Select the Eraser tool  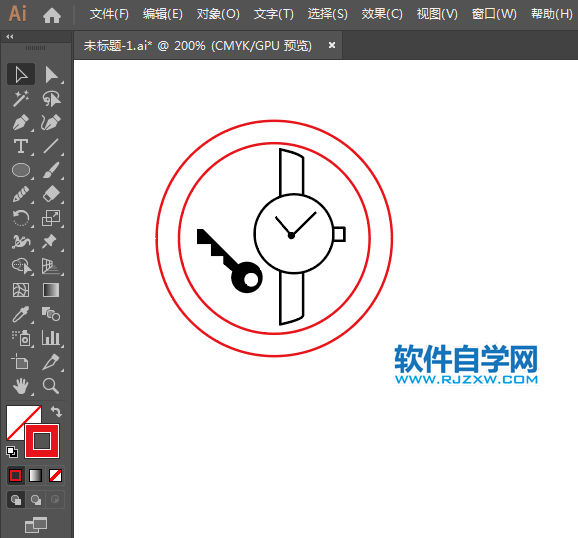tap(51, 194)
